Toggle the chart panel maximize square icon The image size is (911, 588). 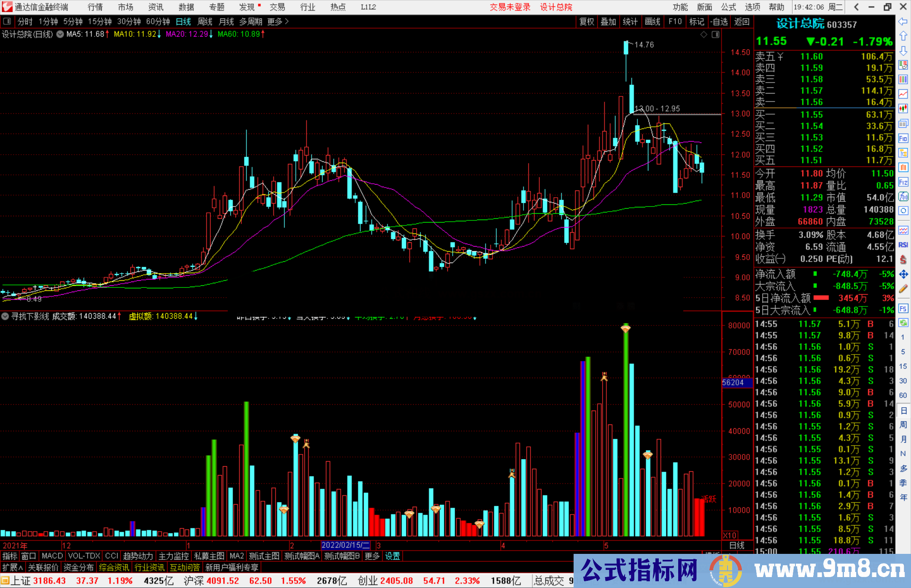coord(716,35)
